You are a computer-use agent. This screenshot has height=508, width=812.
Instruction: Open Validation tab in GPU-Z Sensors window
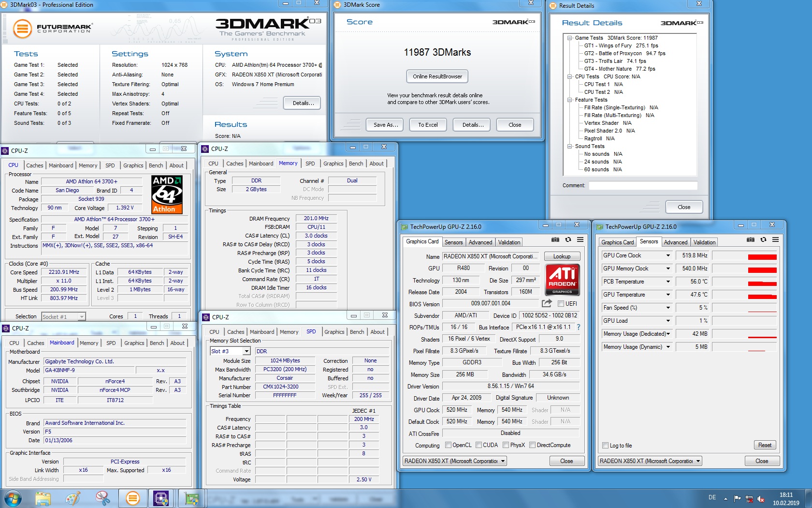tap(704, 242)
